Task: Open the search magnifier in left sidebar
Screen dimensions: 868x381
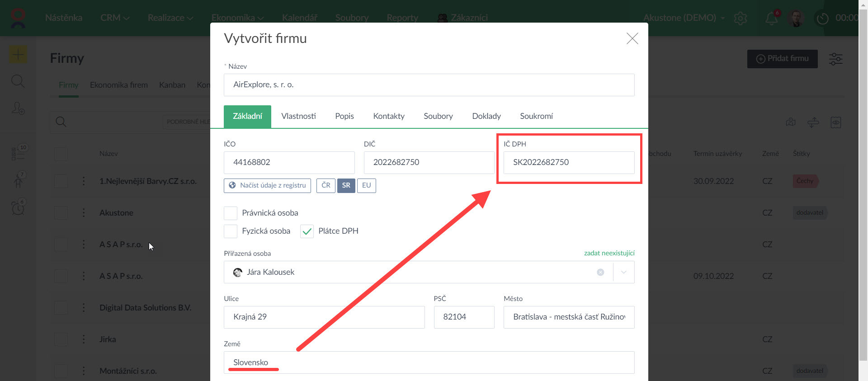Action: pyautogui.click(x=18, y=81)
